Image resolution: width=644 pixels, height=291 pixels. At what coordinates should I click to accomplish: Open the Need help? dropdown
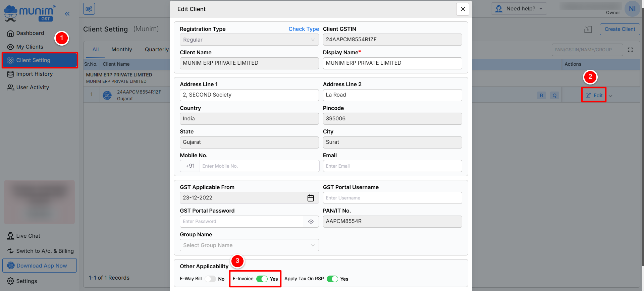click(519, 9)
